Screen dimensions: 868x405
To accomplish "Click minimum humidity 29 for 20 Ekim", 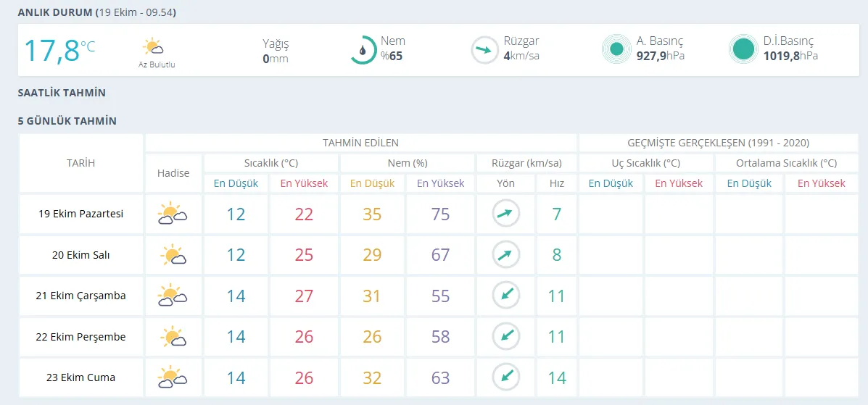I will (x=373, y=255).
